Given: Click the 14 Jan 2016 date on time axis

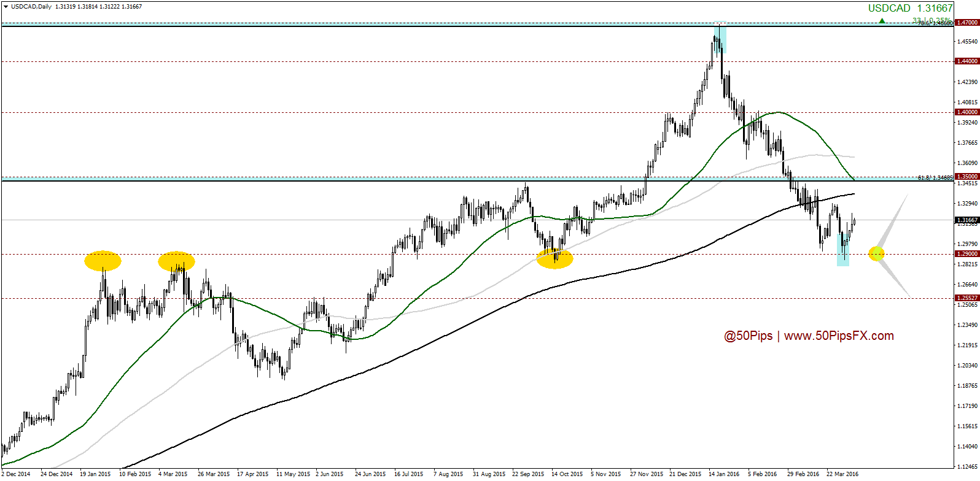Looking at the screenshot, I should [723, 474].
